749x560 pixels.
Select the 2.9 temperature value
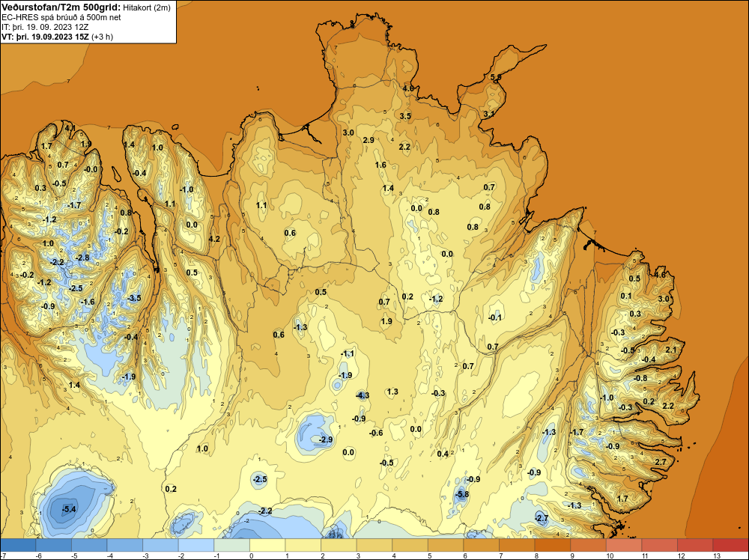pyautogui.click(x=369, y=140)
